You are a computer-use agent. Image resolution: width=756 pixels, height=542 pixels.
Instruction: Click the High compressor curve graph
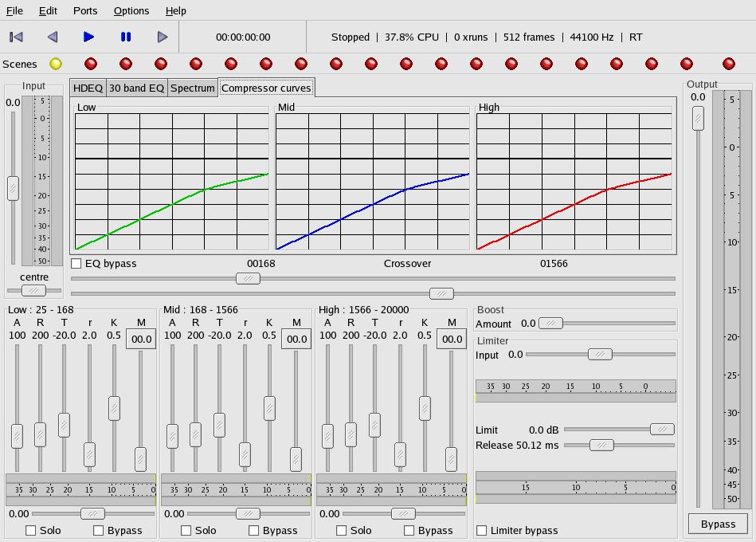[574, 181]
